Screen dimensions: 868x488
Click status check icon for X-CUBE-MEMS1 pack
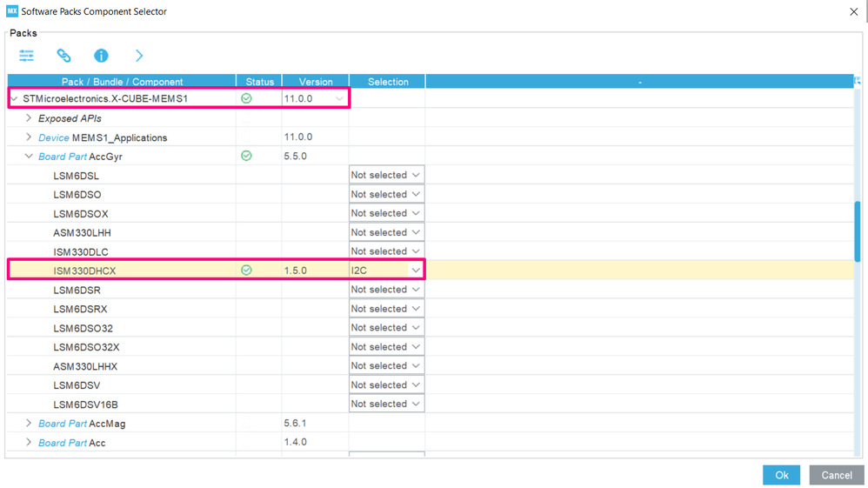tap(246, 98)
